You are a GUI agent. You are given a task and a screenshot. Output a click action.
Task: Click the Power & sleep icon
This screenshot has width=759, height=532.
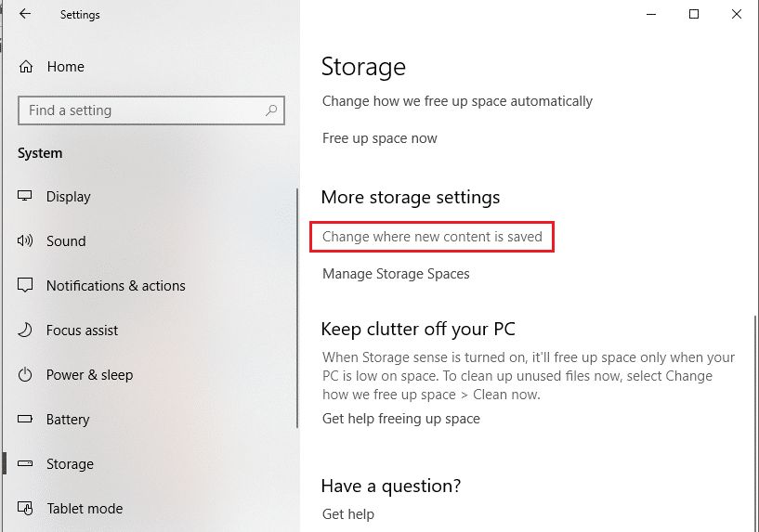26,375
